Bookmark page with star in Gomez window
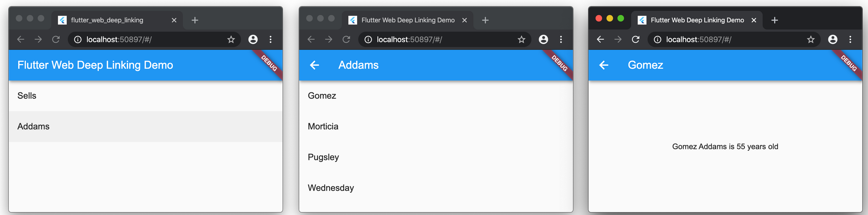 pyautogui.click(x=811, y=39)
